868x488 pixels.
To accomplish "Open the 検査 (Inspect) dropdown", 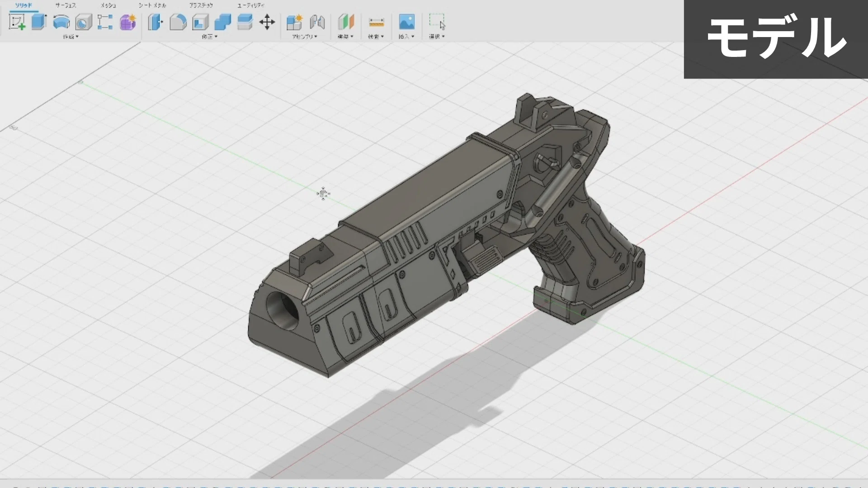I will coord(376,37).
